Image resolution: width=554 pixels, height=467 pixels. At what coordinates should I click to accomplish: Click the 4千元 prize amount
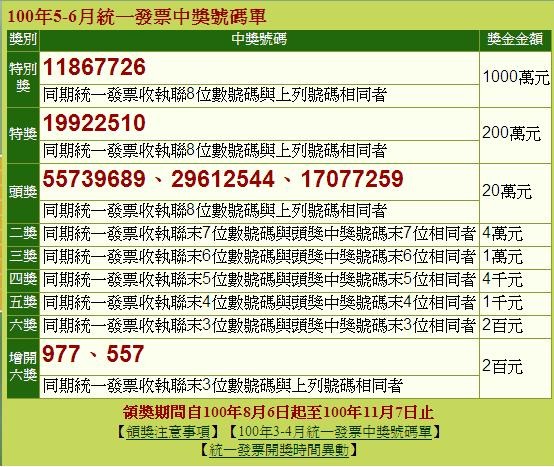pyautogui.click(x=502, y=280)
